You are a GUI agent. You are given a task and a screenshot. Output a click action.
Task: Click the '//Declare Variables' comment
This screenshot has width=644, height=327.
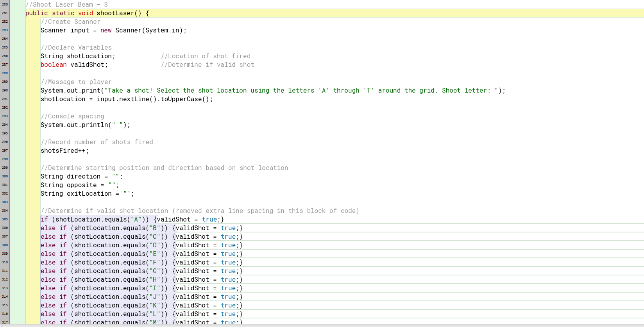tap(76, 48)
